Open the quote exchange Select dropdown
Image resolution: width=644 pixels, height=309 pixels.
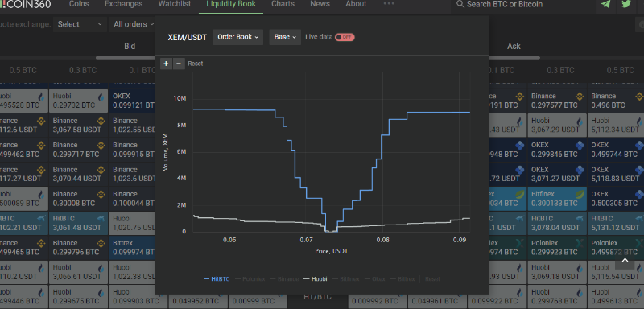[x=80, y=25]
